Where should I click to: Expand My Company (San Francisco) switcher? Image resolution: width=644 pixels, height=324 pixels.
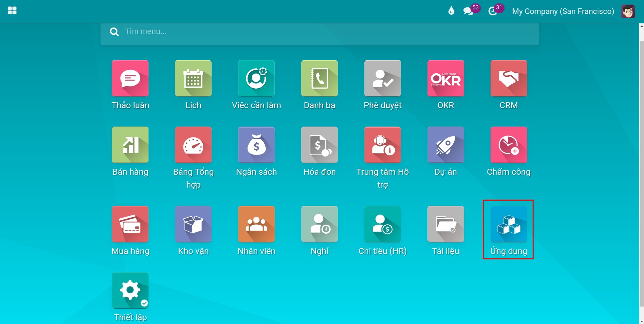(563, 11)
